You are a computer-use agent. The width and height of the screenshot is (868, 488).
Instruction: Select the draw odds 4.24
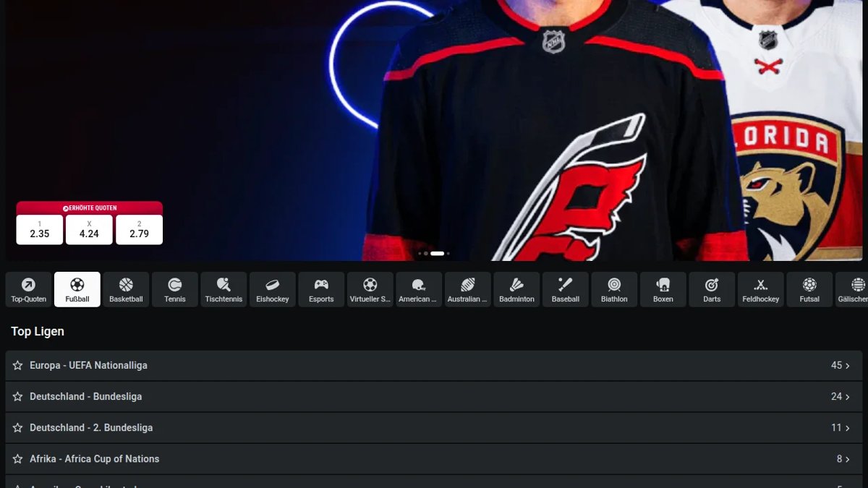pyautogui.click(x=89, y=230)
